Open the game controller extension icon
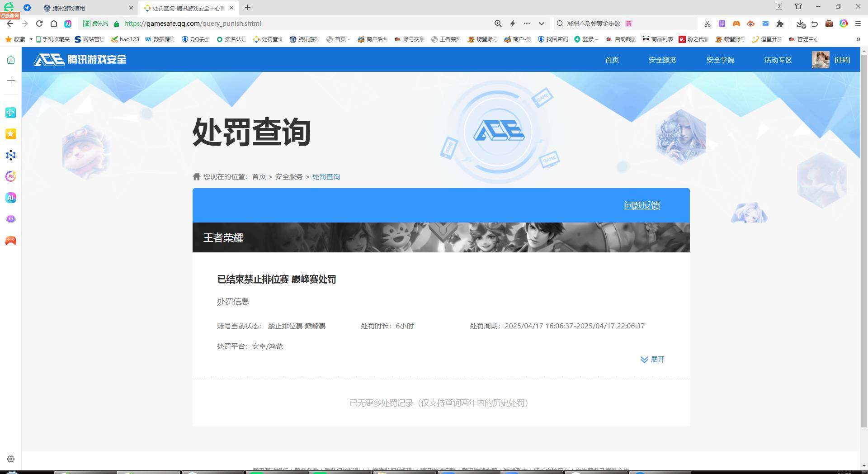The image size is (868, 474). coord(736,24)
